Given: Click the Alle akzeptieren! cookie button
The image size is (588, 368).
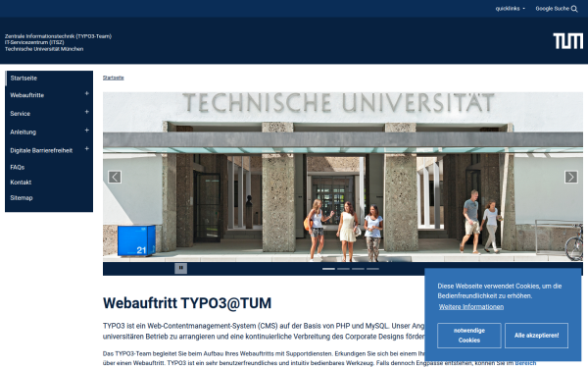Looking at the screenshot, I should point(536,336).
